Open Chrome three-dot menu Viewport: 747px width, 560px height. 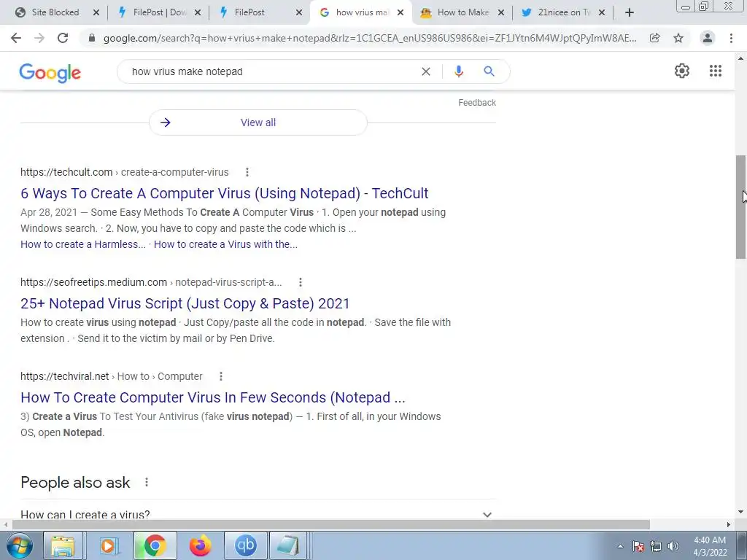(731, 38)
